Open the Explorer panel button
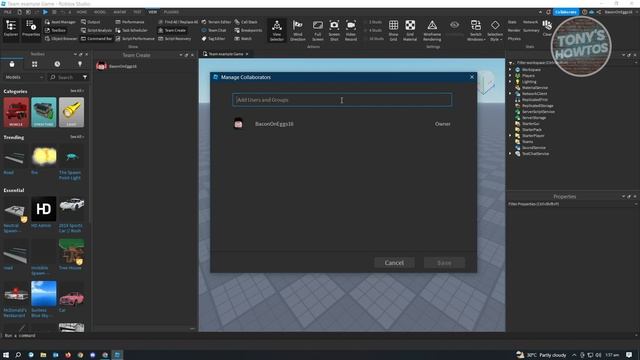 pos(11,29)
